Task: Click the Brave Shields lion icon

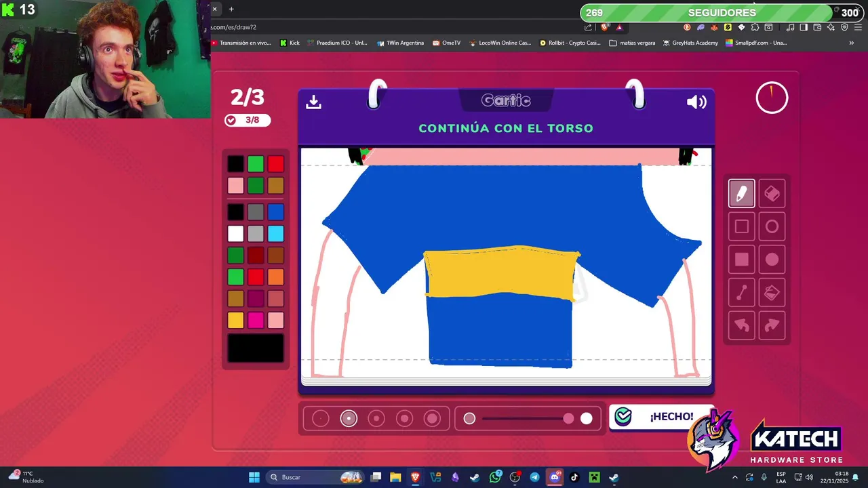Action: [605, 27]
